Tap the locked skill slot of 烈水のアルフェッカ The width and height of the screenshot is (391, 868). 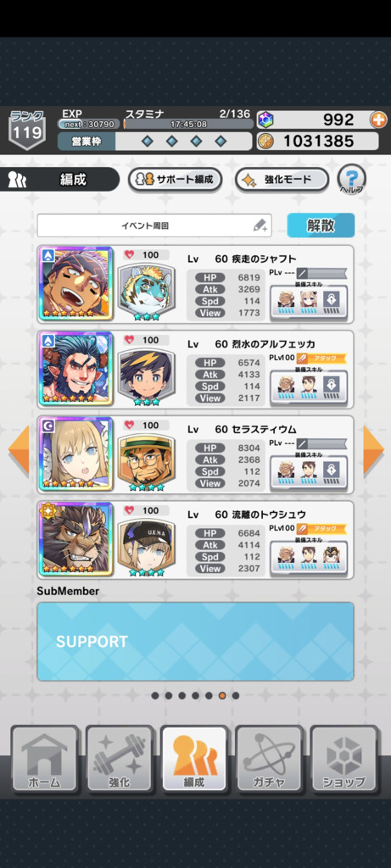pyautogui.click(x=332, y=384)
